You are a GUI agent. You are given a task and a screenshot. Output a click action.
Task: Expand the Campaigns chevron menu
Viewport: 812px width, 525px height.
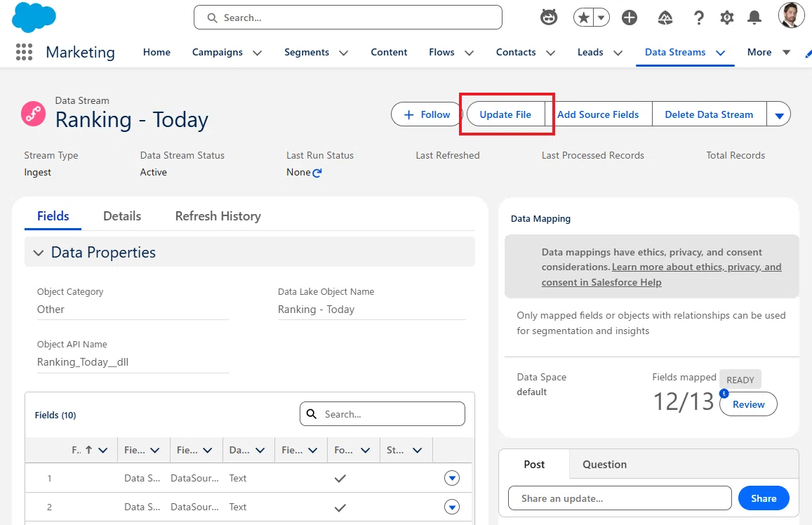257,53
